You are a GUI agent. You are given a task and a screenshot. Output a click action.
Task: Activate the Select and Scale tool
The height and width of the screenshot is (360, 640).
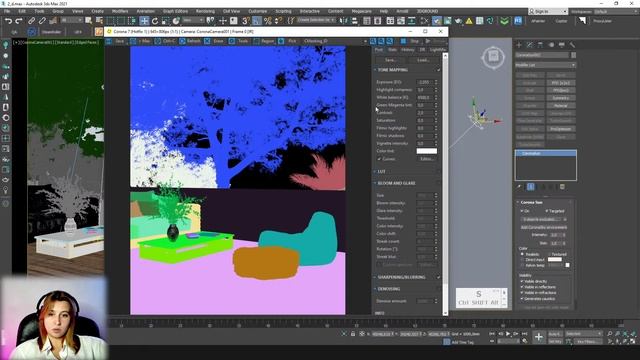click(x=165, y=20)
